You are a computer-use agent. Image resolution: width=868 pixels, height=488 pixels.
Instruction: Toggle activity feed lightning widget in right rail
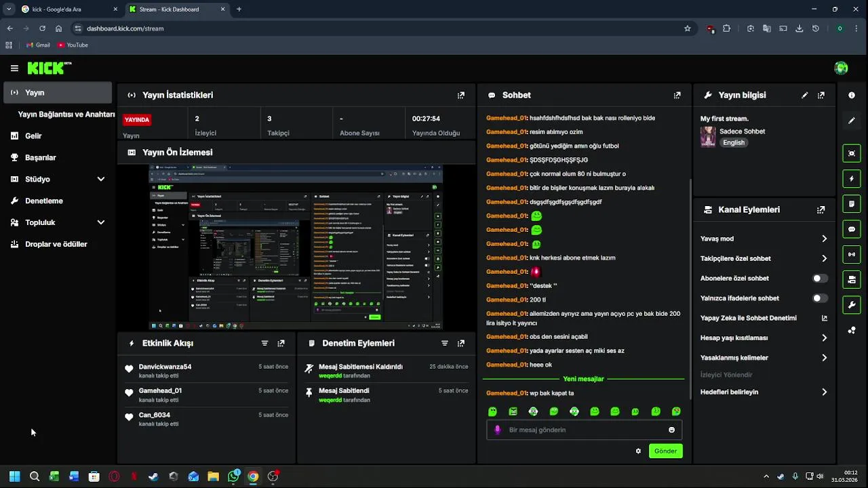tap(852, 179)
